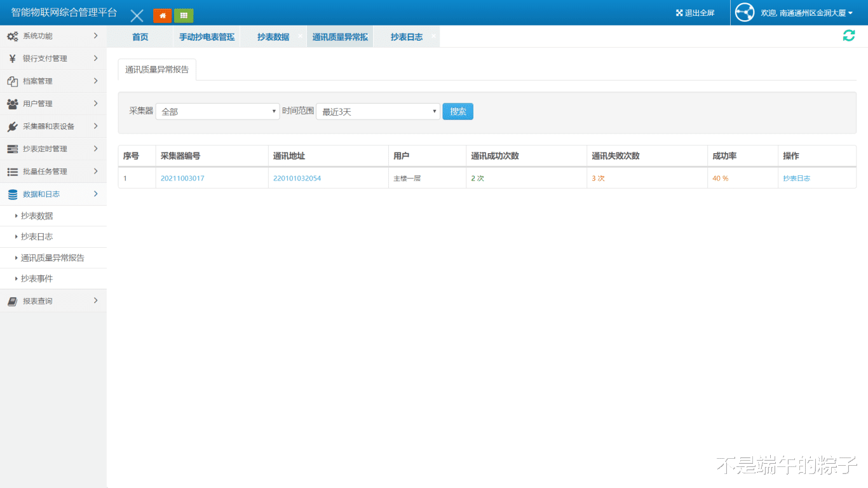Click the blue 搜索 button
868x488 pixels.
(458, 111)
